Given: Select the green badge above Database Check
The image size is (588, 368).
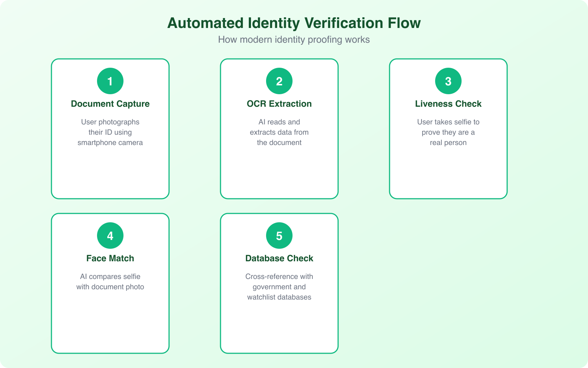Looking at the screenshot, I should click(x=279, y=235).
